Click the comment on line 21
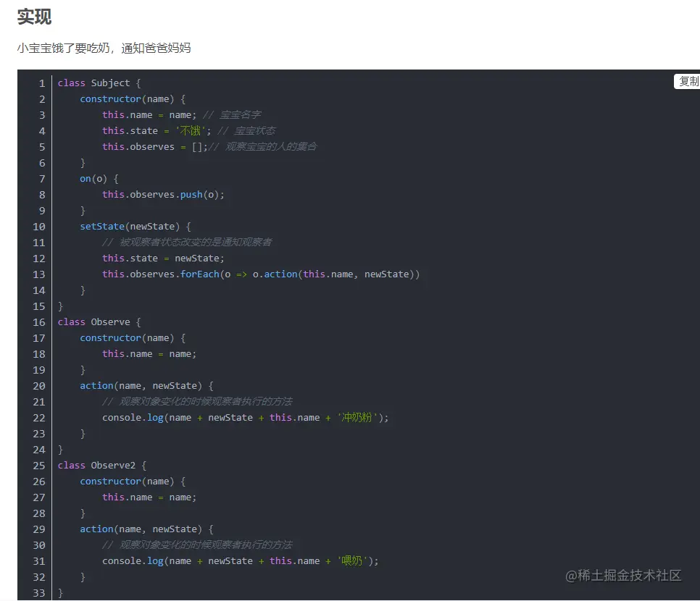Image resolution: width=700 pixels, height=601 pixels. pos(197,402)
